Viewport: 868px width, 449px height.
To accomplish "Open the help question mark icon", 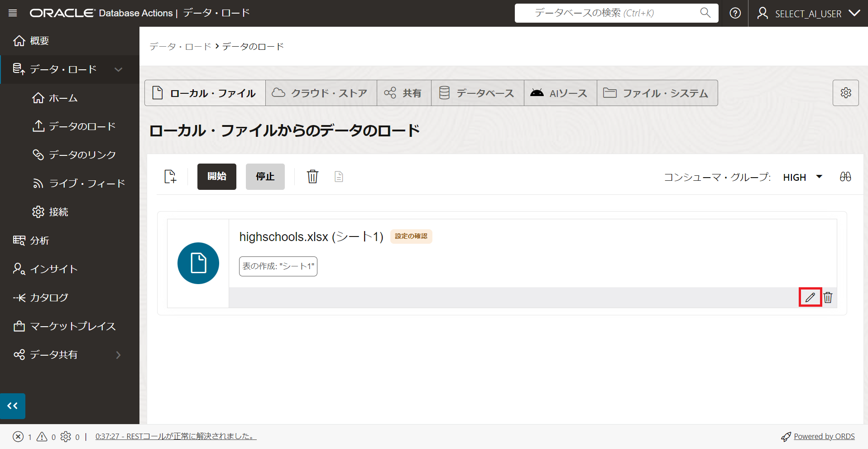I will coord(735,13).
